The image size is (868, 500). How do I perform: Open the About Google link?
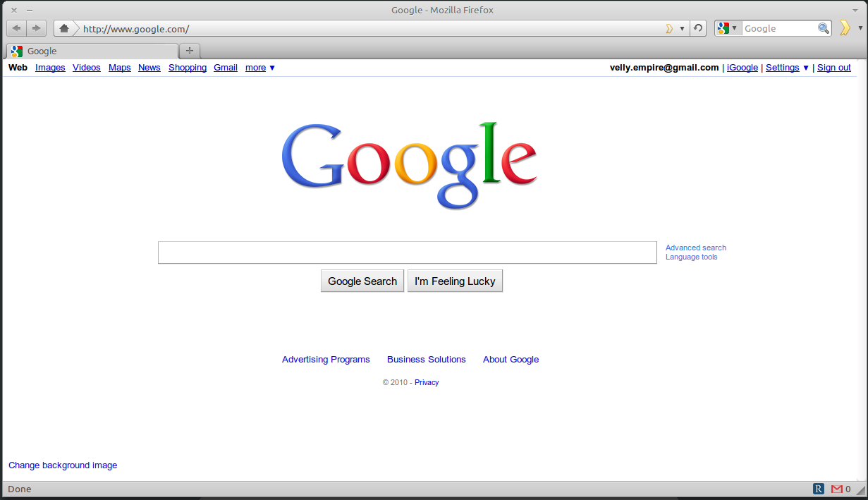click(x=511, y=360)
